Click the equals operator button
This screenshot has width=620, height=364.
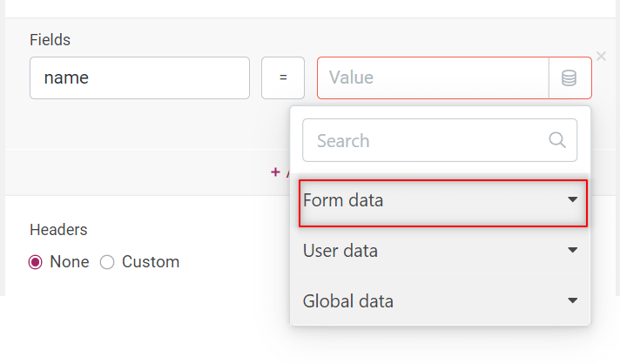[283, 78]
